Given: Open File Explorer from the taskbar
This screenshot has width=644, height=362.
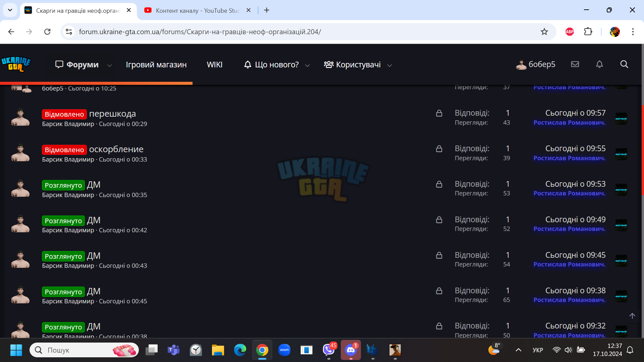Looking at the screenshot, I should click(x=218, y=350).
